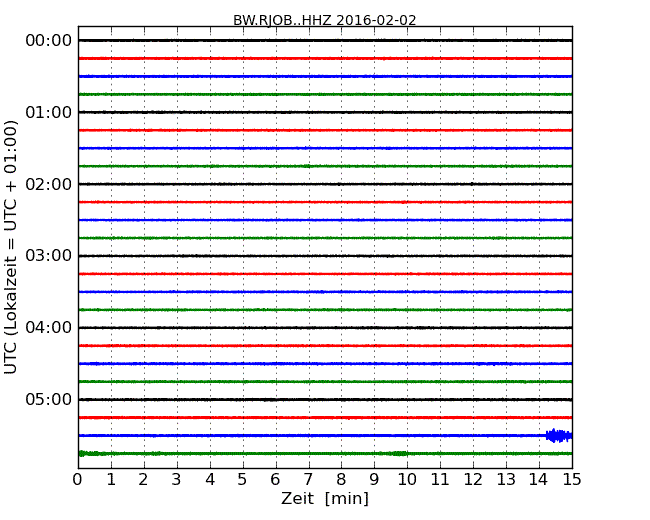Click x-axis tick label 1

(111, 480)
